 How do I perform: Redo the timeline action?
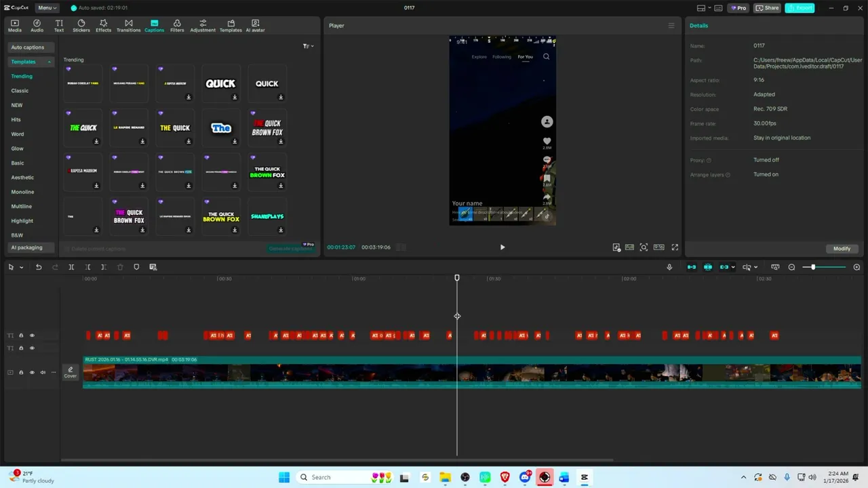[x=54, y=267]
